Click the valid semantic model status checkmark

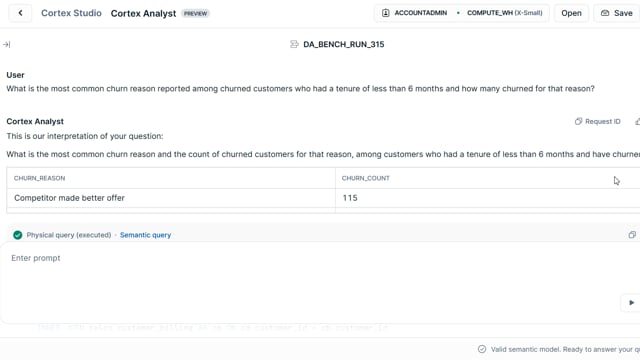point(482,349)
